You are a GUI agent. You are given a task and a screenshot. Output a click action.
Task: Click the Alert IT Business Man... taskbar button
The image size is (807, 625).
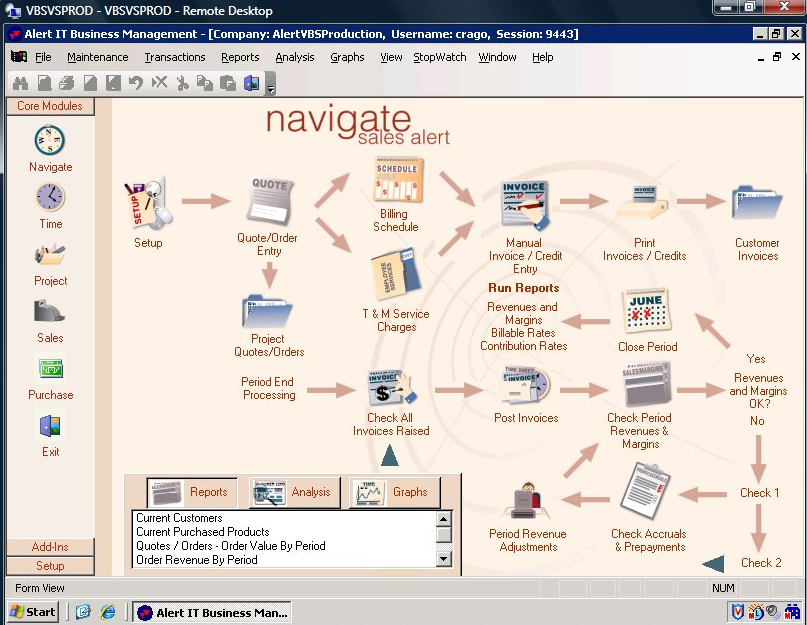[212, 612]
